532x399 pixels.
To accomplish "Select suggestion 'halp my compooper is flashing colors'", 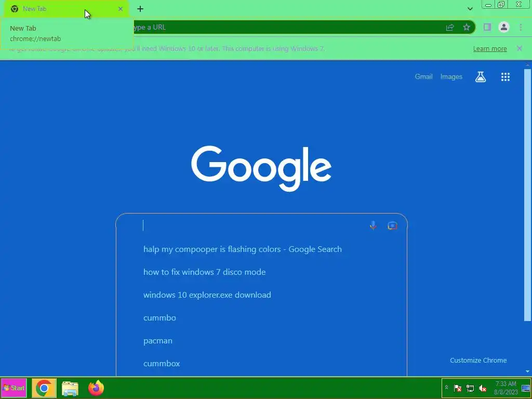I will point(261,249).
